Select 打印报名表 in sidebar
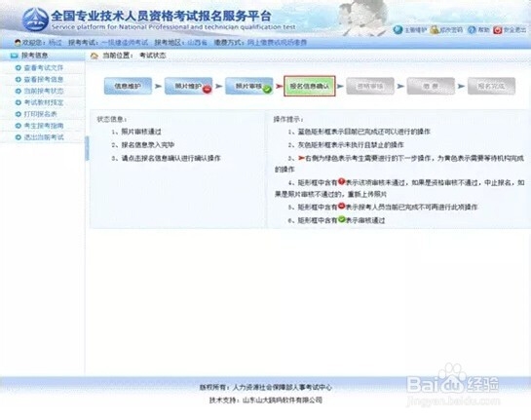The height and width of the screenshot is (420, 531). 40,114
